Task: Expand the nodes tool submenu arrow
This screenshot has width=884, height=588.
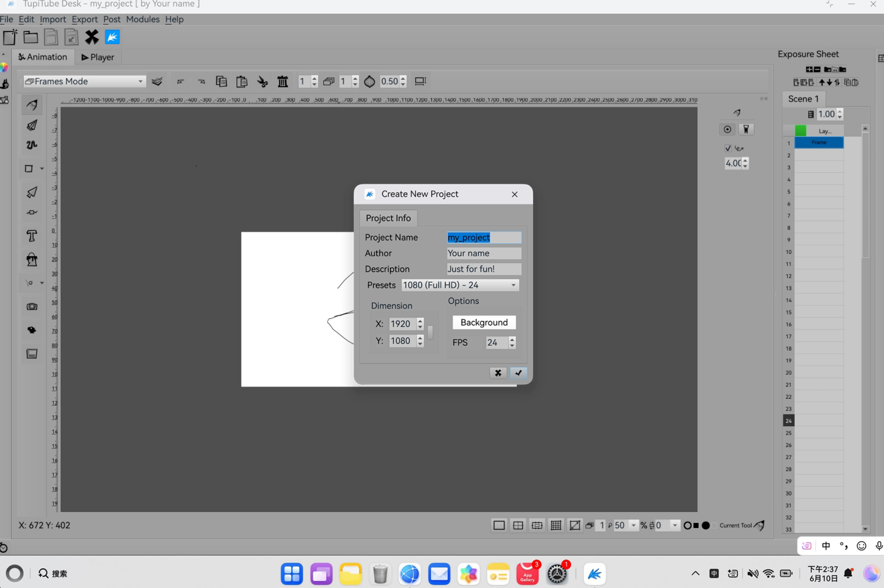Action: (42, 283)
